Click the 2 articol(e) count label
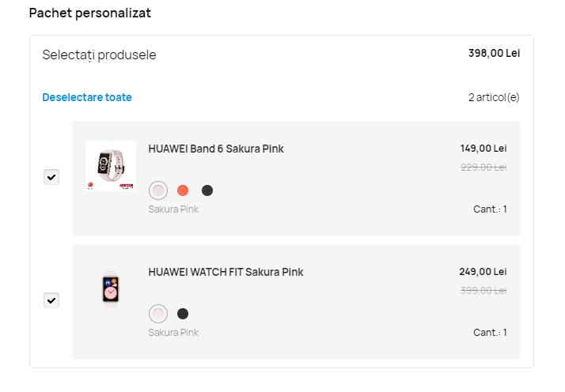 (x=494, y=98)
